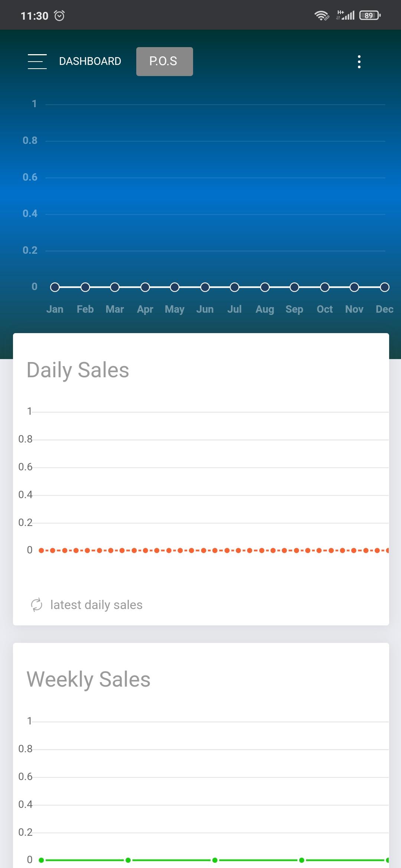Select the Jan data point on yearly chart
The height and width of the screenshot is (868, 401).
coord(55,287)
